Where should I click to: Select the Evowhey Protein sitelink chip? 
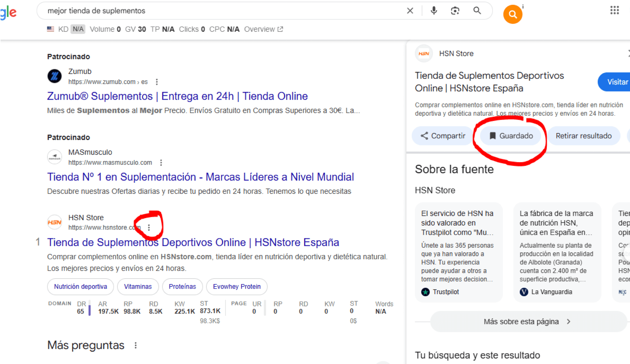(x=236, y=287)
